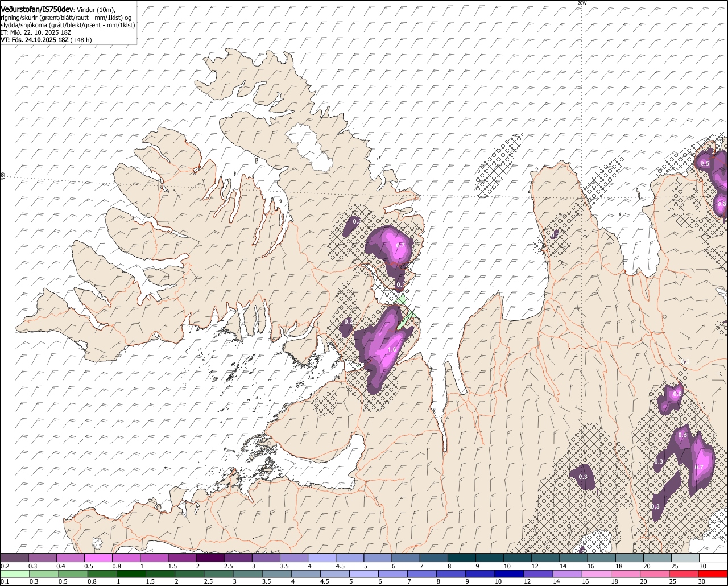Pick the dark mauve 0.2 swatch in upper legend row

pyautogui.click(x=14, y=558)
